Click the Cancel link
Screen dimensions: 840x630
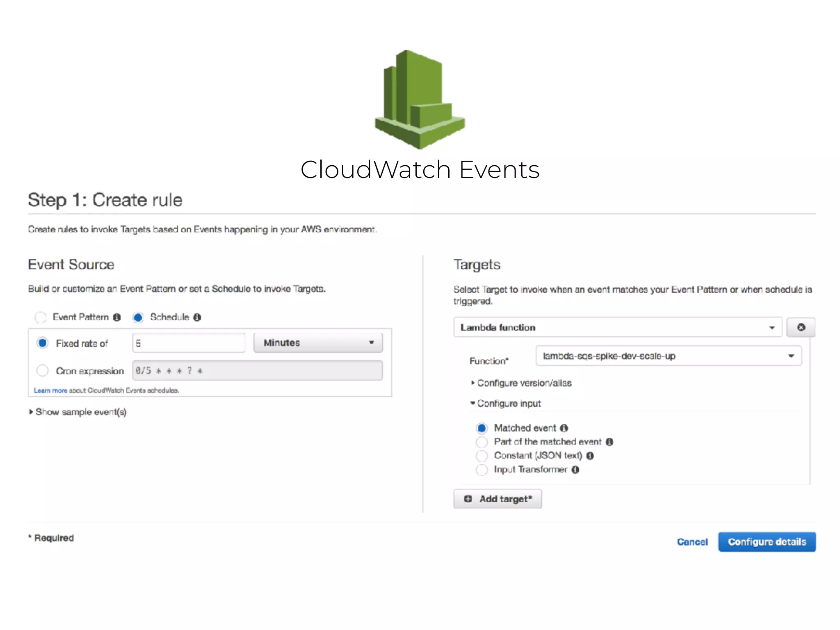coord(692,542)
